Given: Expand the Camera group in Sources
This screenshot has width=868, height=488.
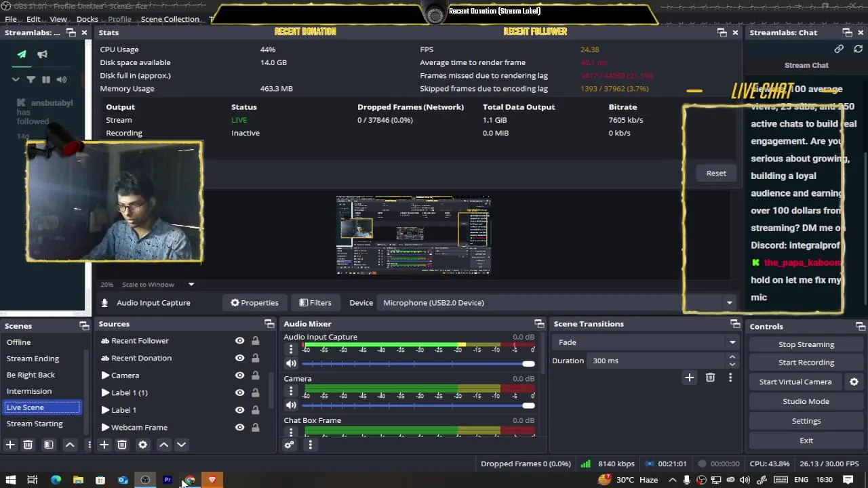Looking at the screenshot, I should tap(105, 375).
